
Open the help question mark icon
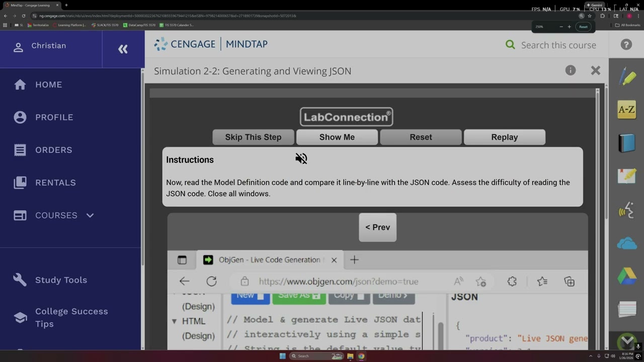click(x=626, y=45)
